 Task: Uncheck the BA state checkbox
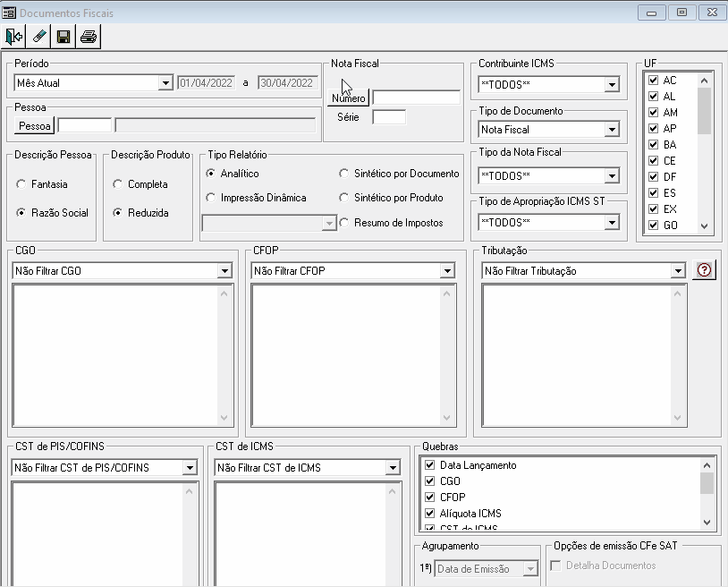coord(653,144)
